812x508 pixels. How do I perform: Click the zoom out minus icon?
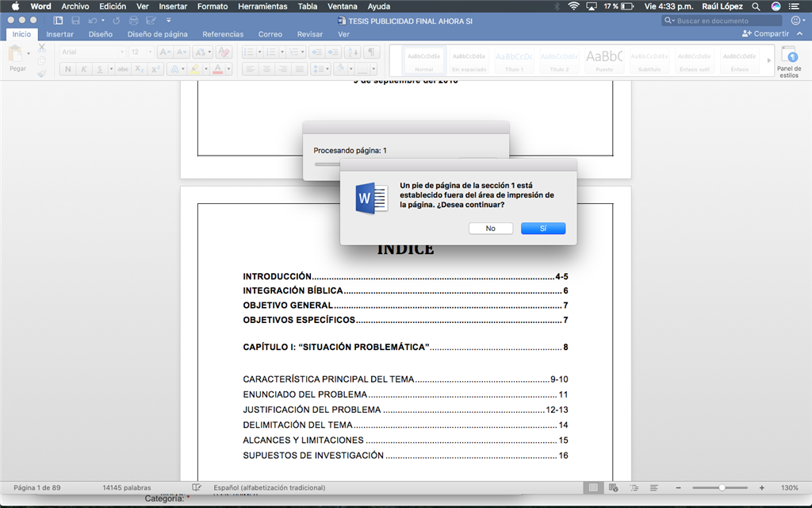click(678, 488)
